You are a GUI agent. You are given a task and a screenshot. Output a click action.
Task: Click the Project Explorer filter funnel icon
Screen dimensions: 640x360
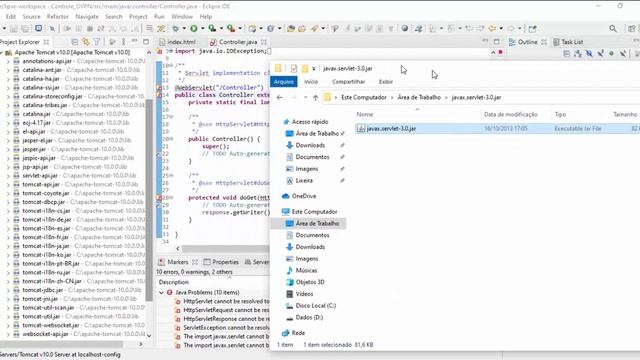(x=97, y=42)
